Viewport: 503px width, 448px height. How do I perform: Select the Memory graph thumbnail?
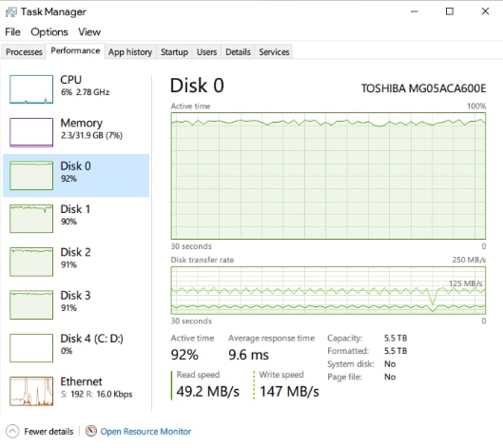tap(31, 132)
